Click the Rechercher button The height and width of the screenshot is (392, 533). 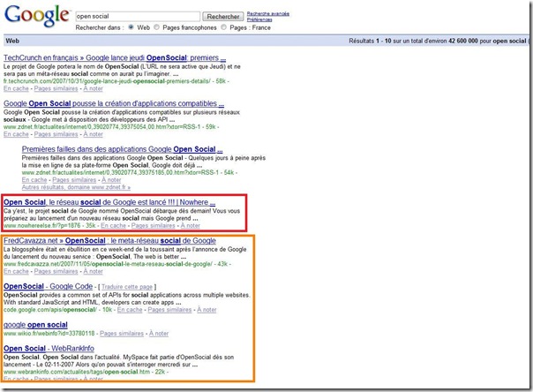click(223, 16)
